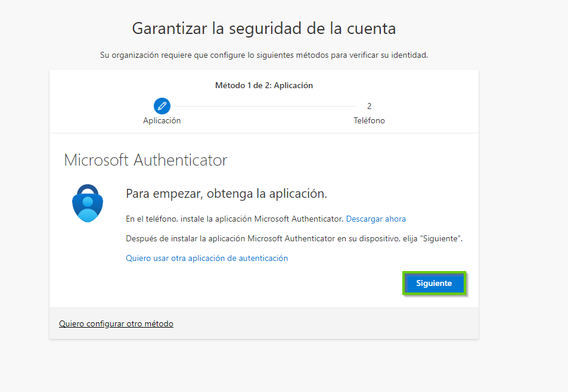Open the Descargar ahora link
Viewport: 568px width, 392px height.
[x=375, y=219]
